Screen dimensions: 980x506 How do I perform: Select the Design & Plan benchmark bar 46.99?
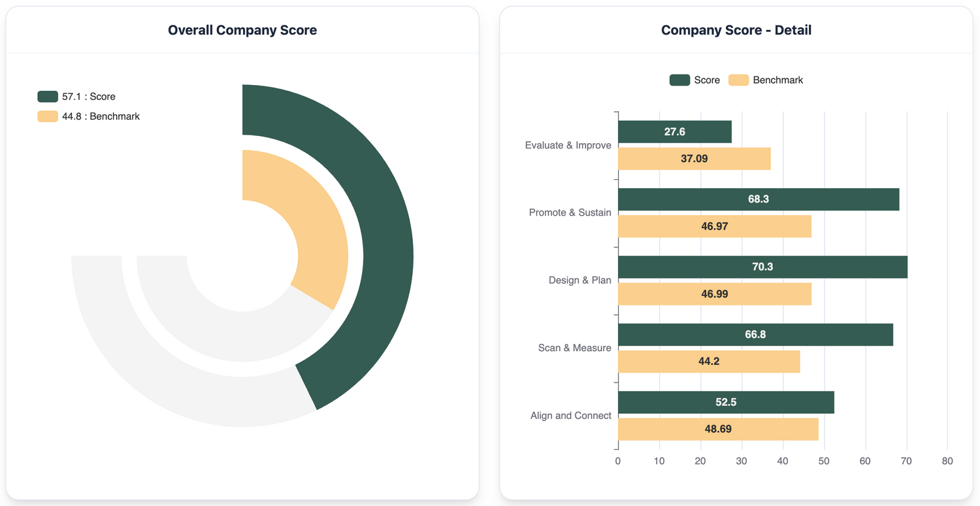714,294
